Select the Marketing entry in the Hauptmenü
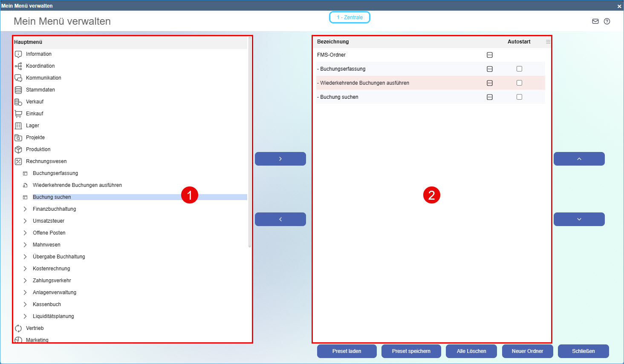 tap(37, 340)
